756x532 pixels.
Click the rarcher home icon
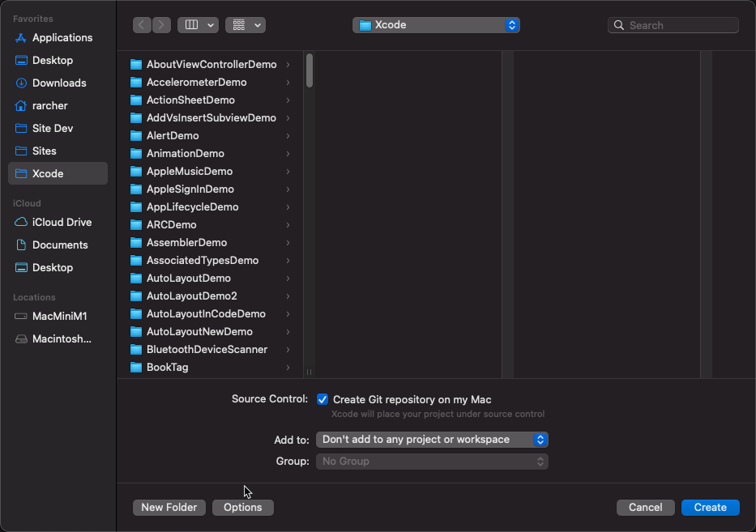21,105
